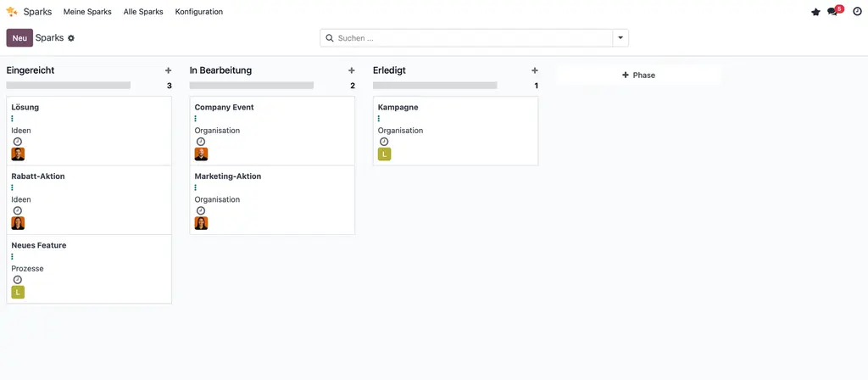Open the options menu on Rabatt-Aktion card
Screen dimensions: 868x380
(x=13, y=187)
